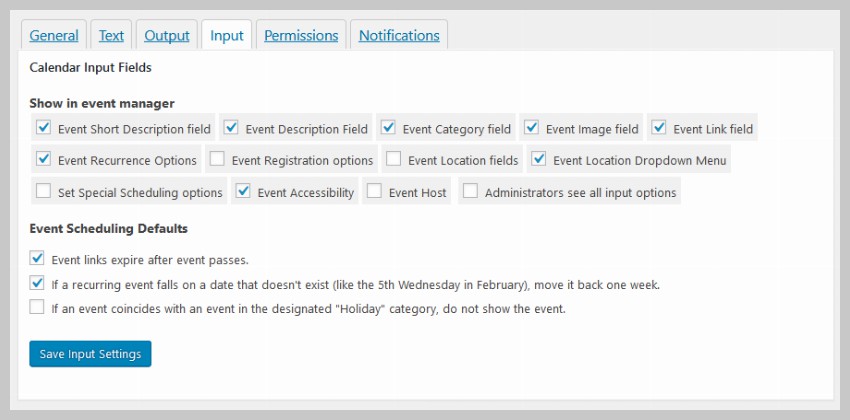Enable Set Special Scheduling options

click(x=44, y=191)
